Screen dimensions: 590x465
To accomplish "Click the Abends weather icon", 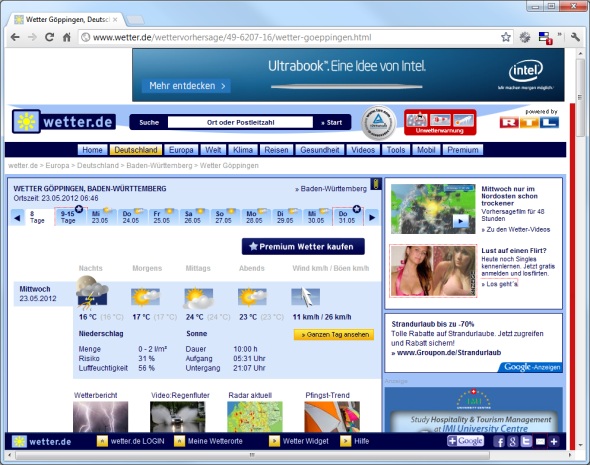I will coord(252,297).
